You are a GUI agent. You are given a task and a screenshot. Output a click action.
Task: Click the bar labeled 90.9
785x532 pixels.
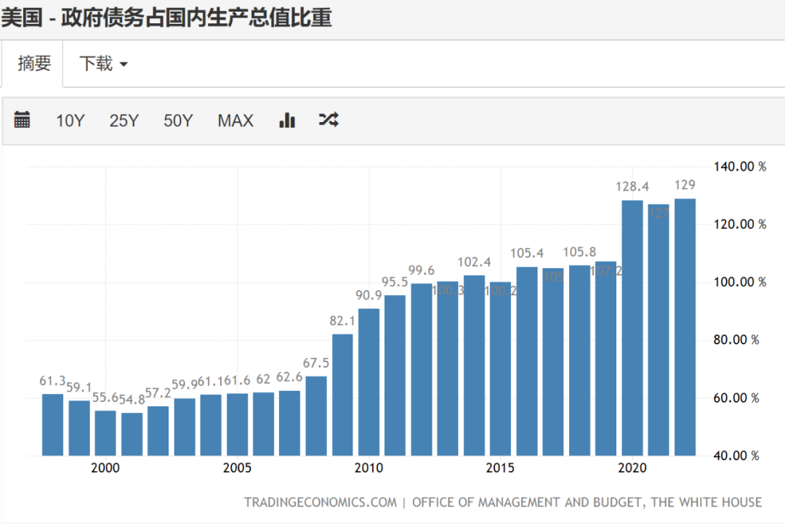pos(369,382)
